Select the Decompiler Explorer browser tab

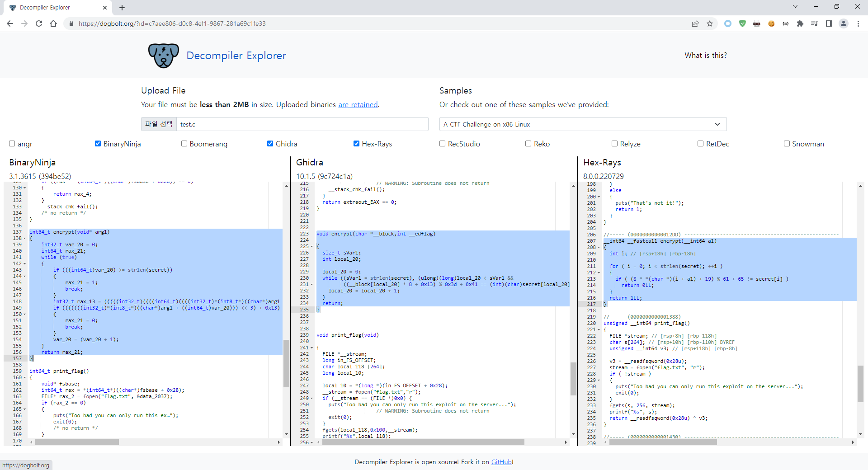[x=58, y=8]
